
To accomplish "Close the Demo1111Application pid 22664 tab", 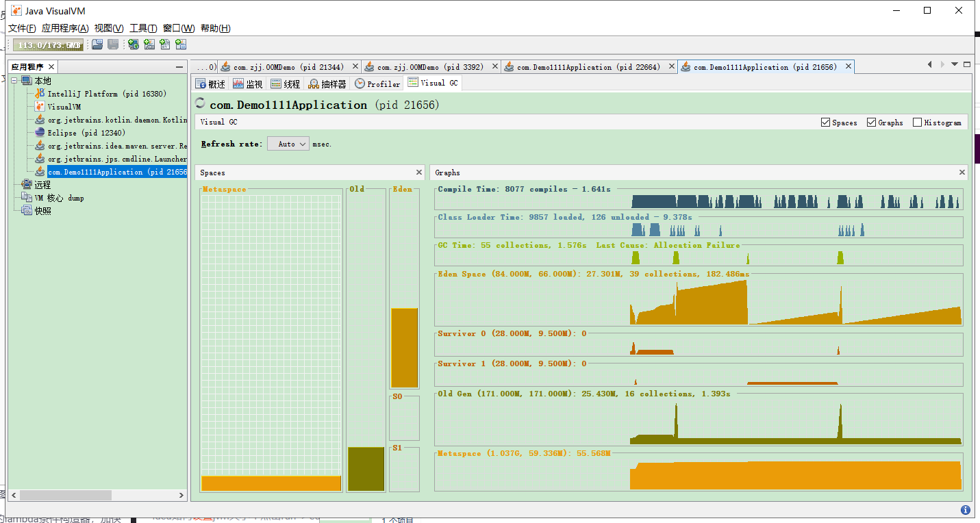I will click(671, 67).
